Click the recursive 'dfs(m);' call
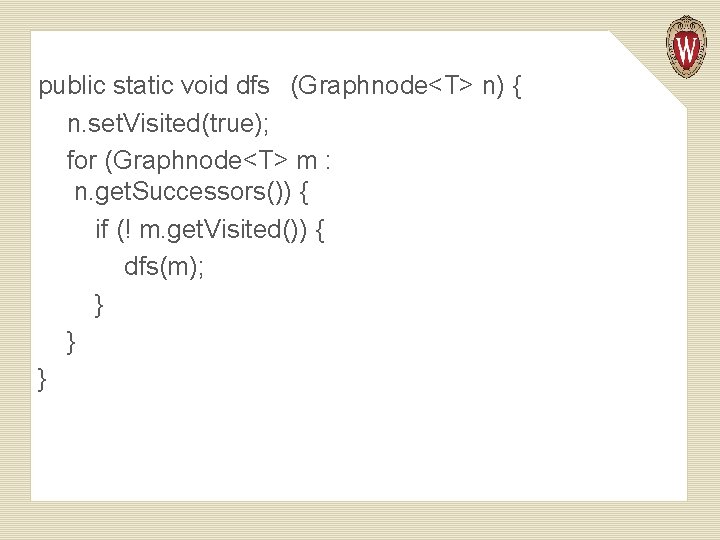This screenshot has height=540, width=720. pyautogui.click(x=164, y=266)
